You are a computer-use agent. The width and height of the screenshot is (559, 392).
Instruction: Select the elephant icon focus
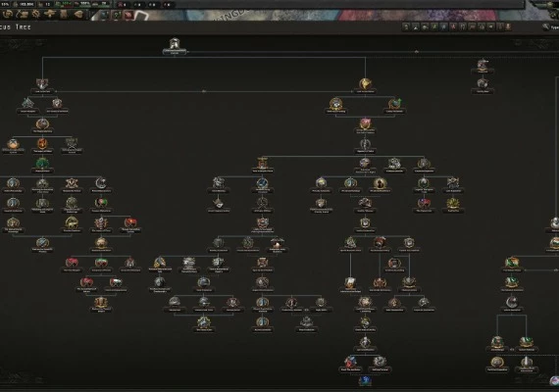[72, 223]
